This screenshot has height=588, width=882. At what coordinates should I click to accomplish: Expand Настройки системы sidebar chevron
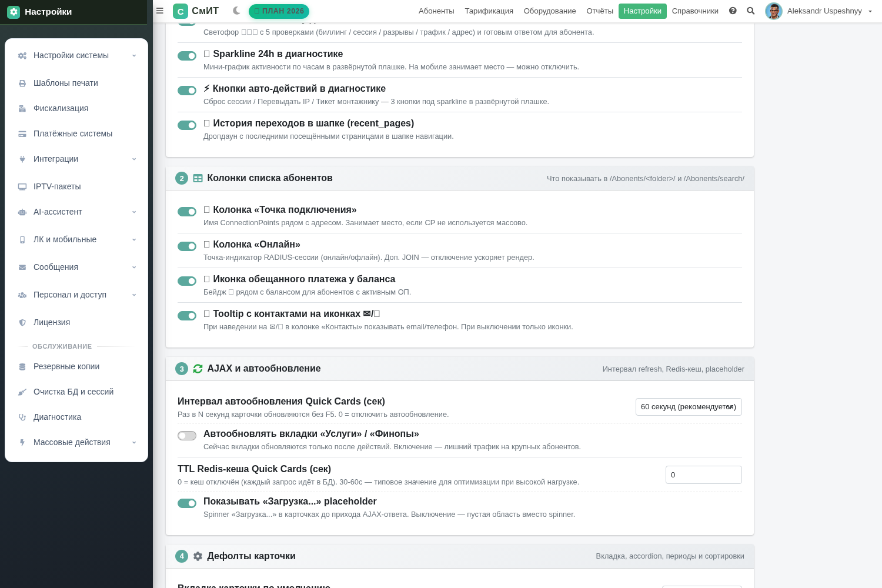(x=134, y=56)
